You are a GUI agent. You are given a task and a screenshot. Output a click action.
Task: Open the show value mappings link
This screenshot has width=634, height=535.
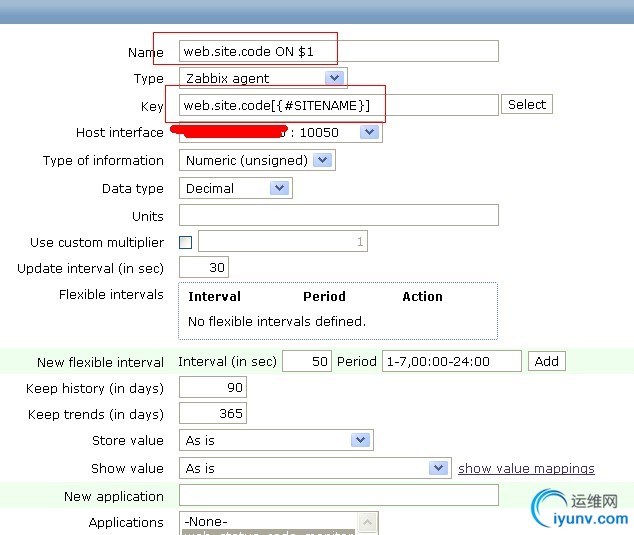[526, 468]
